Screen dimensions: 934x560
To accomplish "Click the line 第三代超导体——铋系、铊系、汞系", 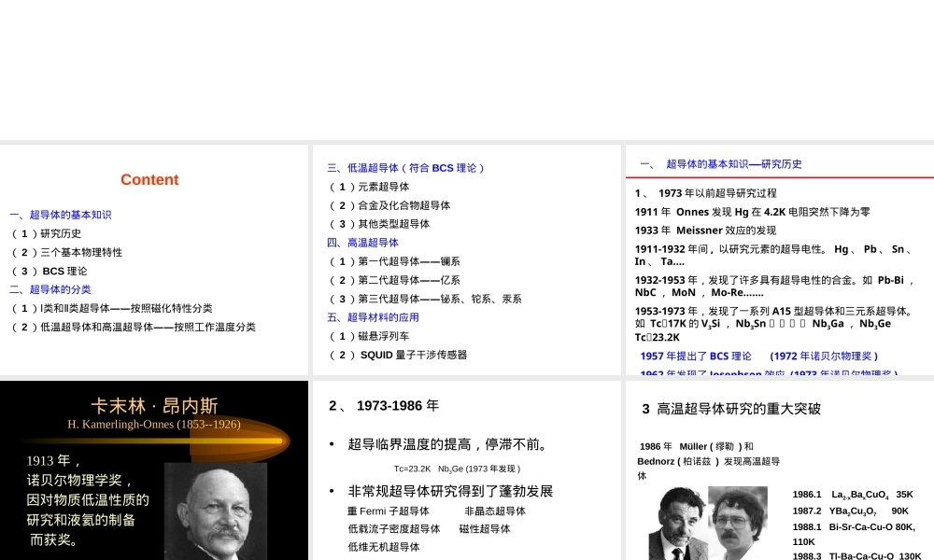I will coord(425,299).
